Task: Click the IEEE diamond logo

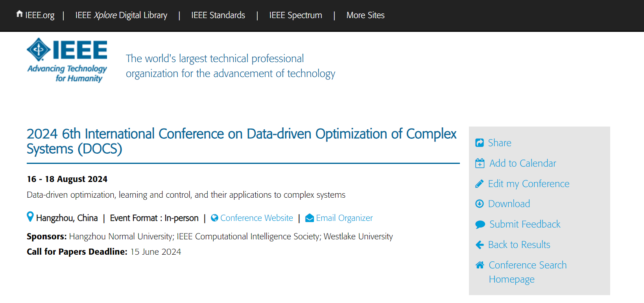Action: 39,50
